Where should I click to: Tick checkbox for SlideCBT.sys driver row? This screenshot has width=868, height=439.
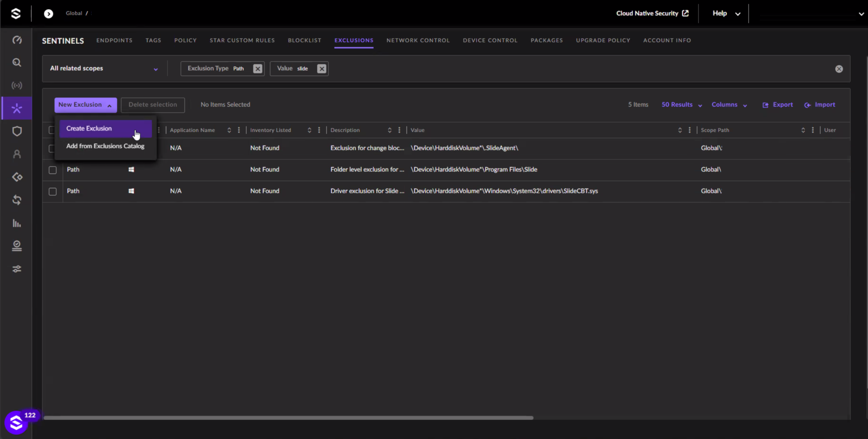pyautogui.click(x=53, y=191)
